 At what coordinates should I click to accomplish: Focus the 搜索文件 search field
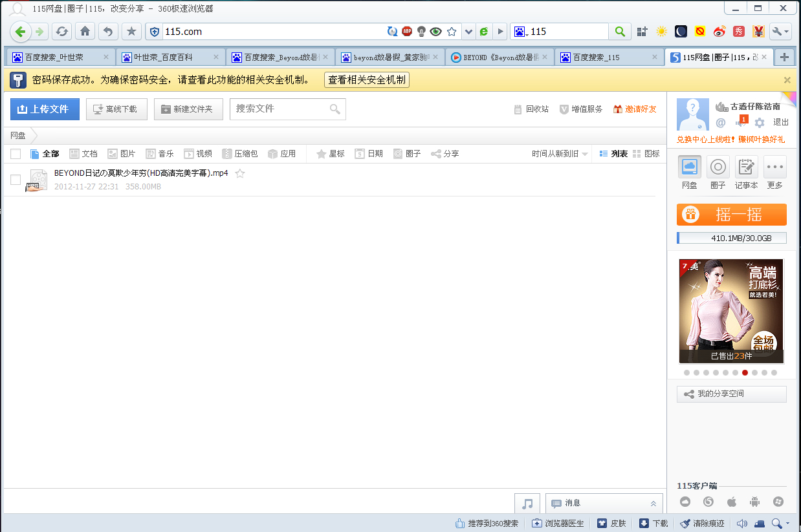coord(288,109)
